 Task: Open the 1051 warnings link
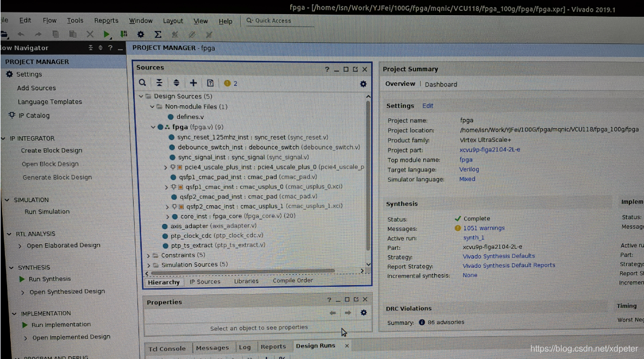(484, 228)
